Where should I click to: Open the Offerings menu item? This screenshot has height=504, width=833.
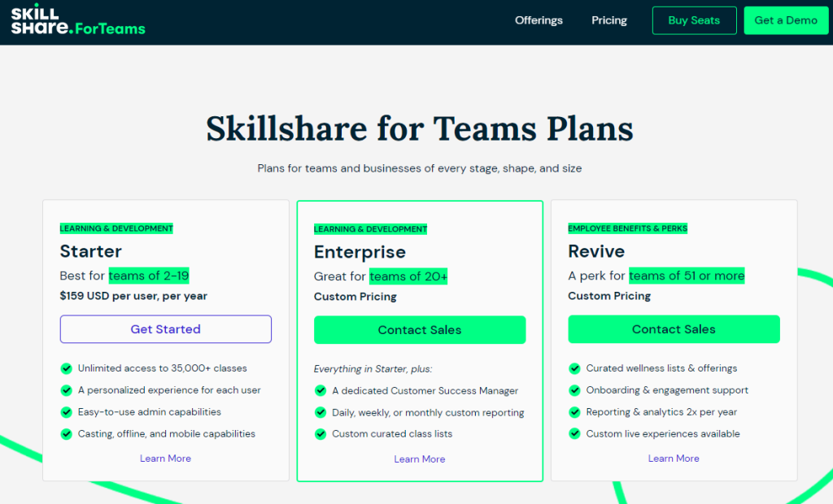539,20
